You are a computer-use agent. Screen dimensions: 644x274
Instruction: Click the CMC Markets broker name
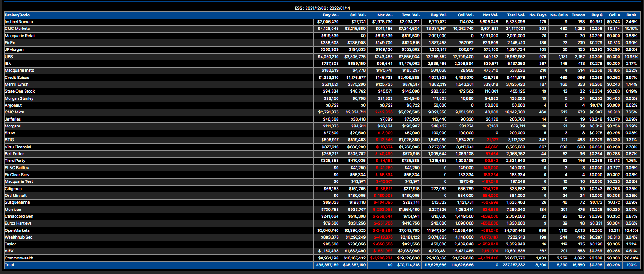(16, 29)
